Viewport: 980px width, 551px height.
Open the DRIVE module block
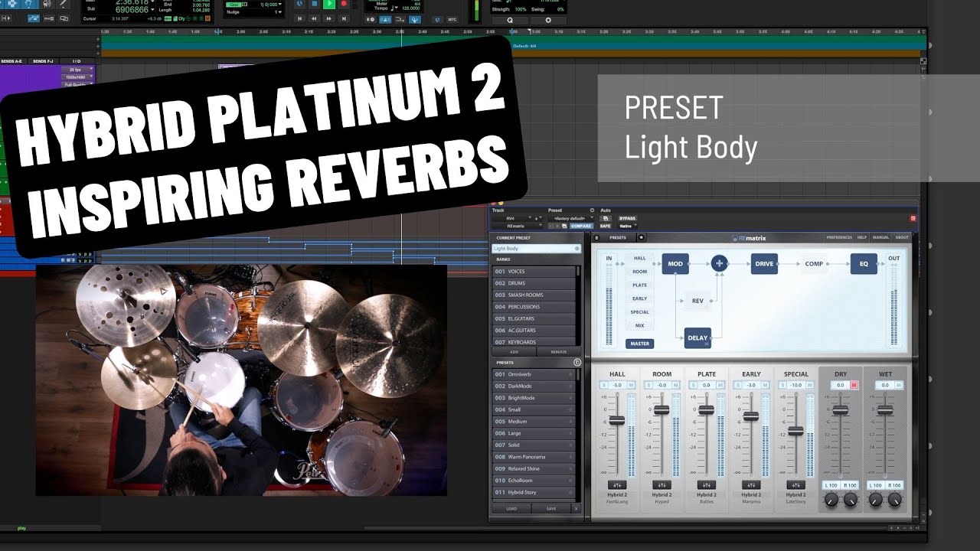(x=764, y=264)
